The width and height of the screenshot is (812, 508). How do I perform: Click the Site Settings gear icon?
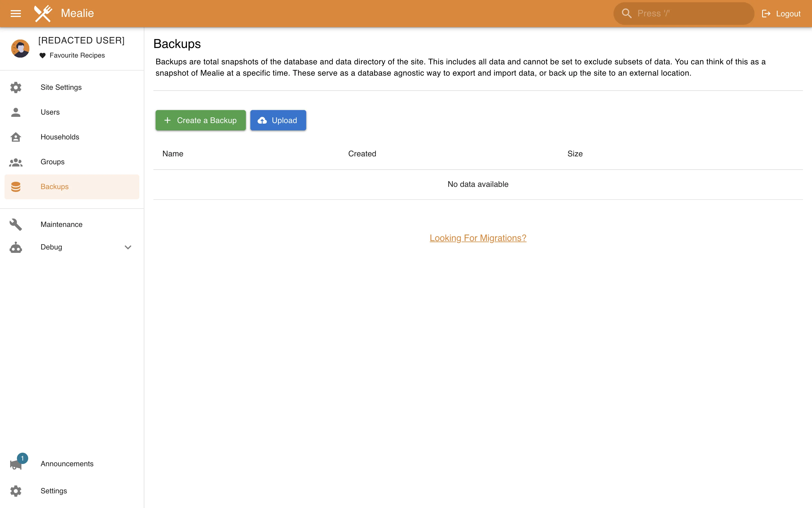point(16,87)
